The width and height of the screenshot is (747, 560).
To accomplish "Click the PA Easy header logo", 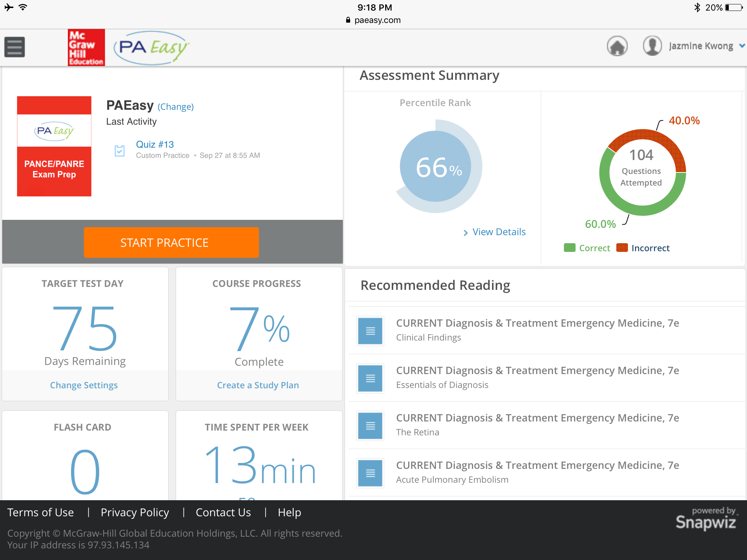I will [151, 48].
